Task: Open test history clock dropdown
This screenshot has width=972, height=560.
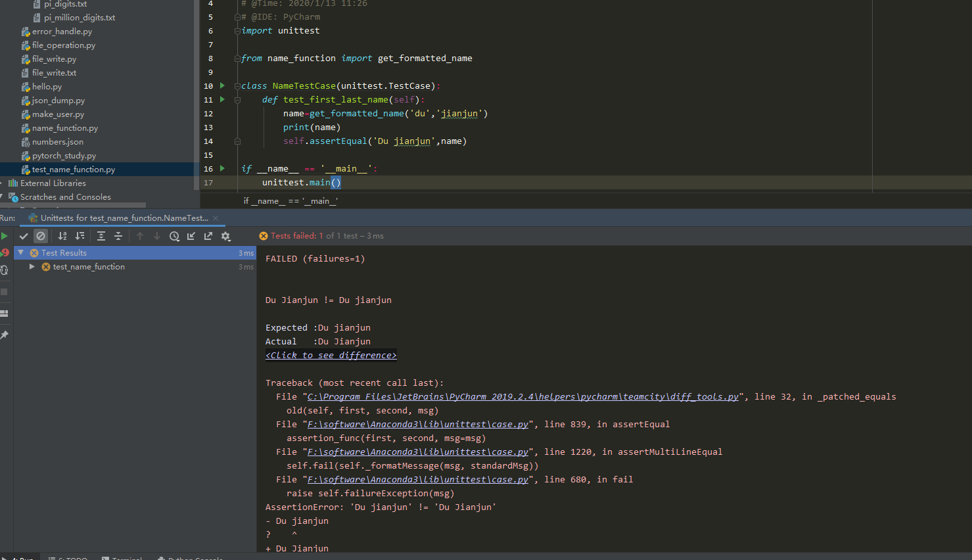Action: coord(174,236)
